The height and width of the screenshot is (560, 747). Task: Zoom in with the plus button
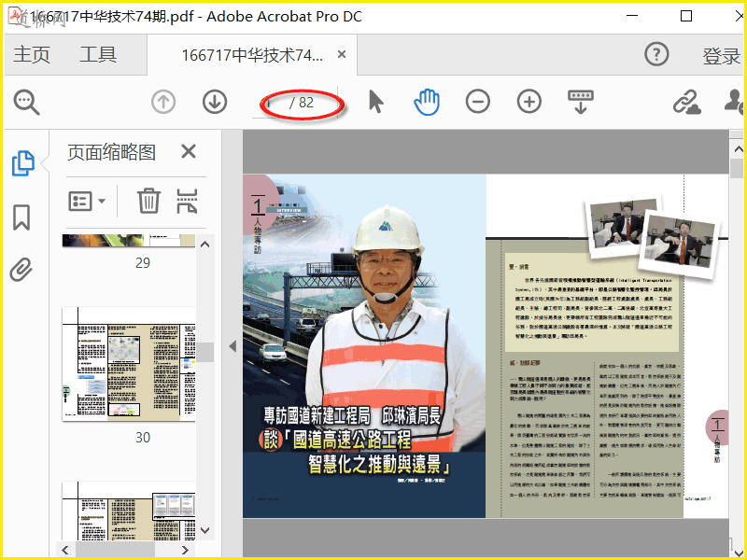tap(529, 102)
